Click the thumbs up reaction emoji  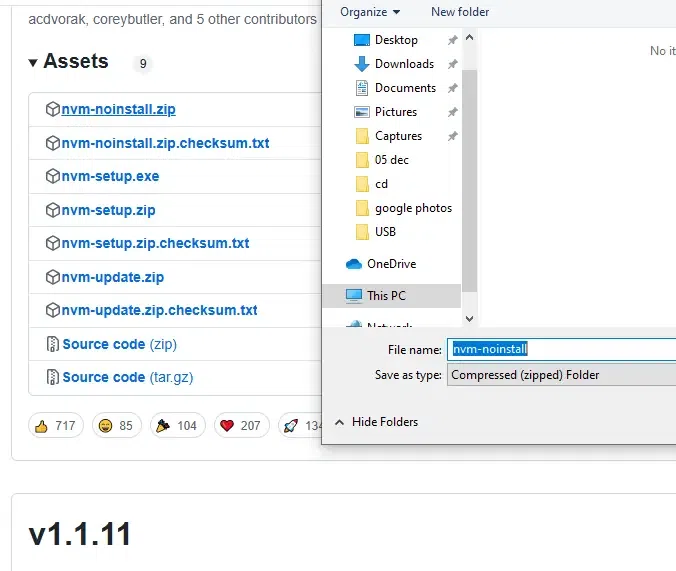(x=41, y=426)
